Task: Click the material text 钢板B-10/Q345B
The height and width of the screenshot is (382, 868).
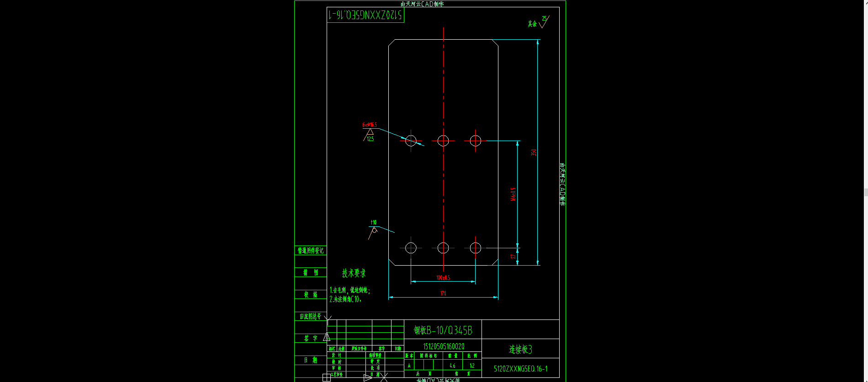Action: [x=443, y=330]
